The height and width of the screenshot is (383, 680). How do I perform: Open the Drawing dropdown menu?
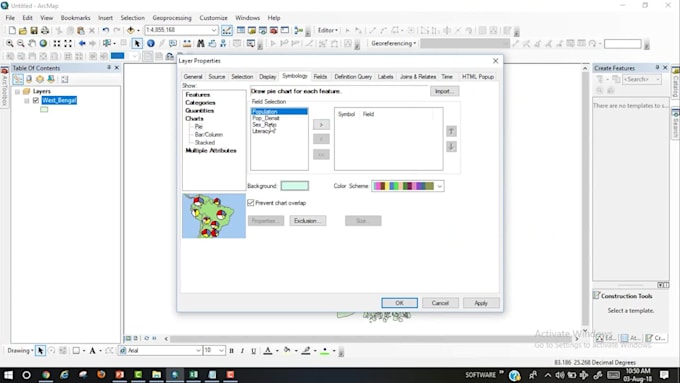pyautogui.click(x=20, y=350)
